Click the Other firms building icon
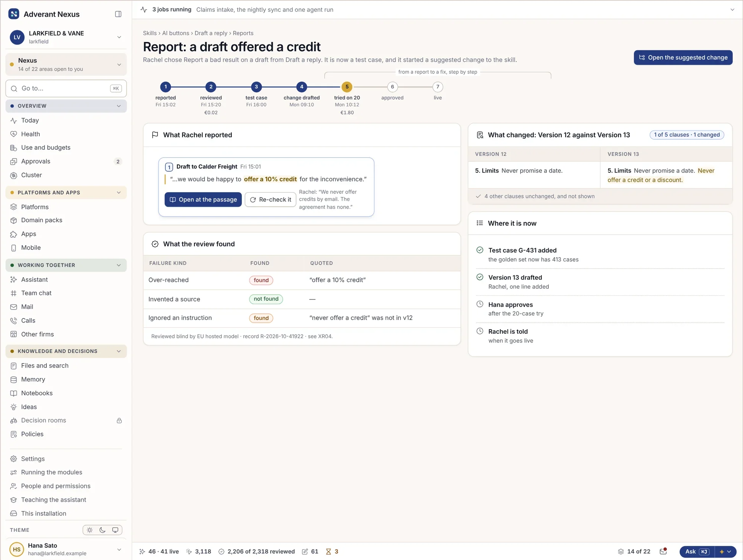This screenshot has width=743, height=560. 14,334
